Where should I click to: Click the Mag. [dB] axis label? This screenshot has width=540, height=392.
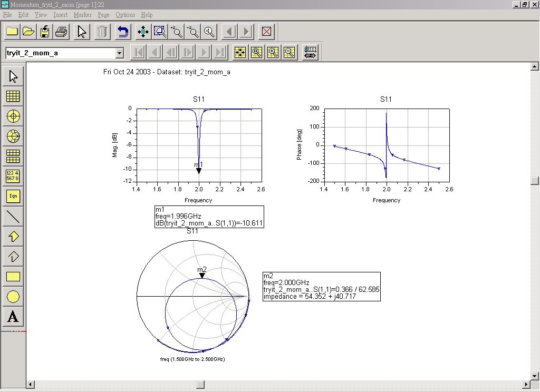click(114, 145)
